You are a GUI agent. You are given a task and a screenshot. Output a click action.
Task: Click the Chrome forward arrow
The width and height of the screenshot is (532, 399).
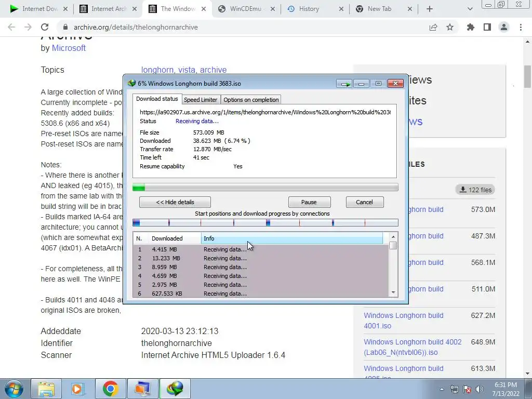(x=28, y=27)
